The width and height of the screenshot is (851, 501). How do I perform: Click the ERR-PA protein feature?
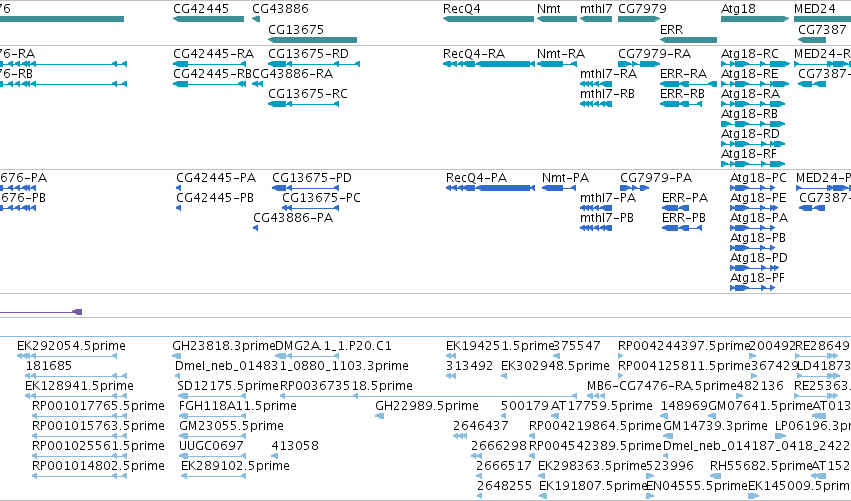pyautogui.click(x=676, y=208)
